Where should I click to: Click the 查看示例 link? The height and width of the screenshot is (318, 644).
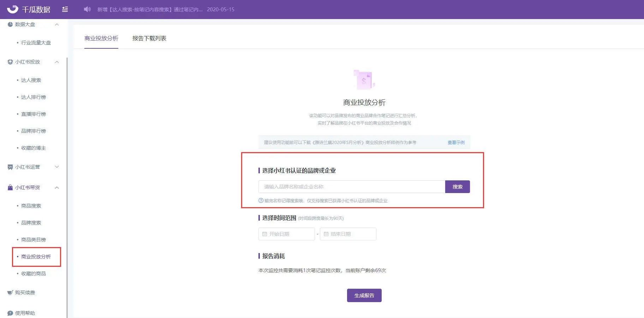[x=456, y=143]
